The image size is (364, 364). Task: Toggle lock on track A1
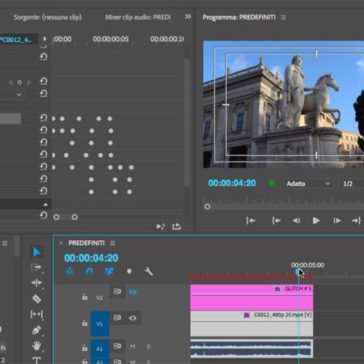[85, 348]
